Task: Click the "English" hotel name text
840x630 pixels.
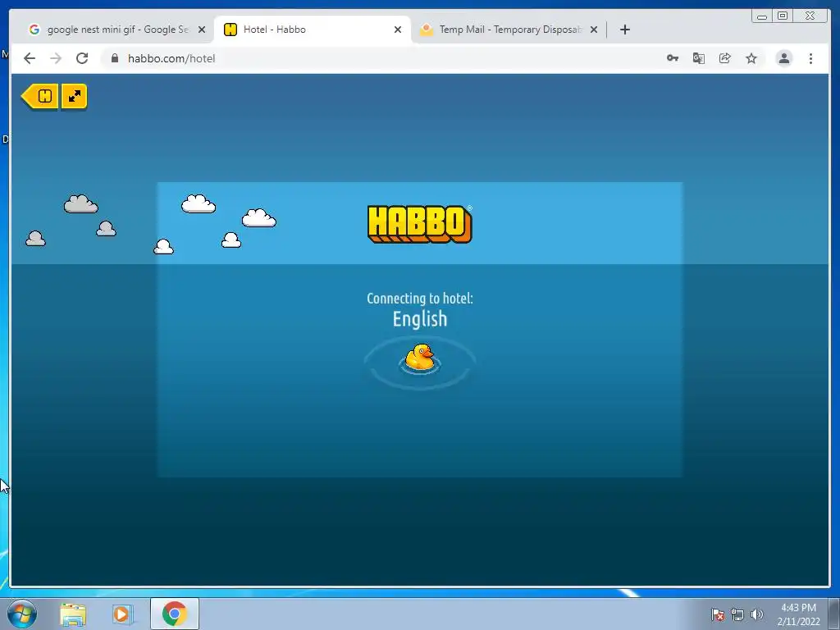Action: coord(420,319)
